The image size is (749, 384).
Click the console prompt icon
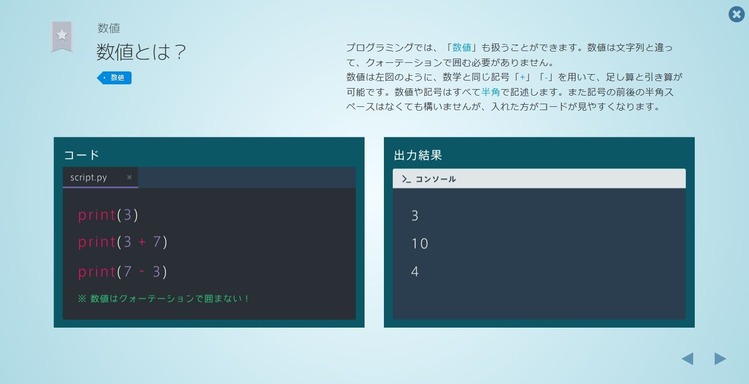(x=407, y=179)
